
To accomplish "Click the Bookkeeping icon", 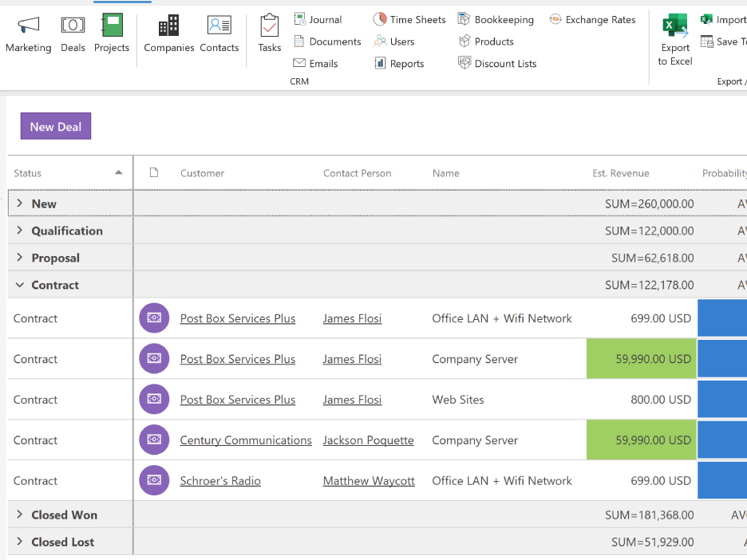I will [x=464, y=19].
